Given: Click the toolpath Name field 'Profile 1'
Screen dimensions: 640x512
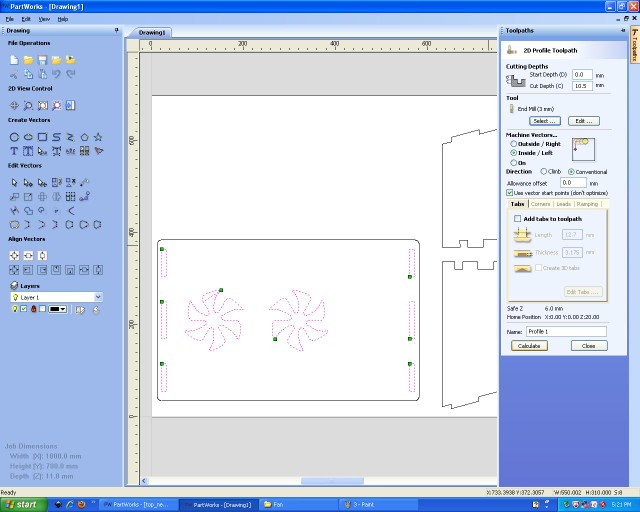Looking at the screenshot, I should [x=566, y=332].
